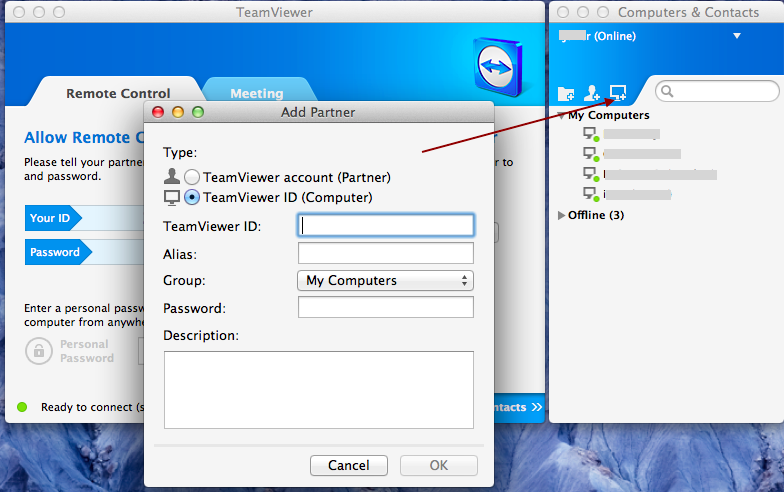Click the Add Group folder icon

[x=566, y=93]
